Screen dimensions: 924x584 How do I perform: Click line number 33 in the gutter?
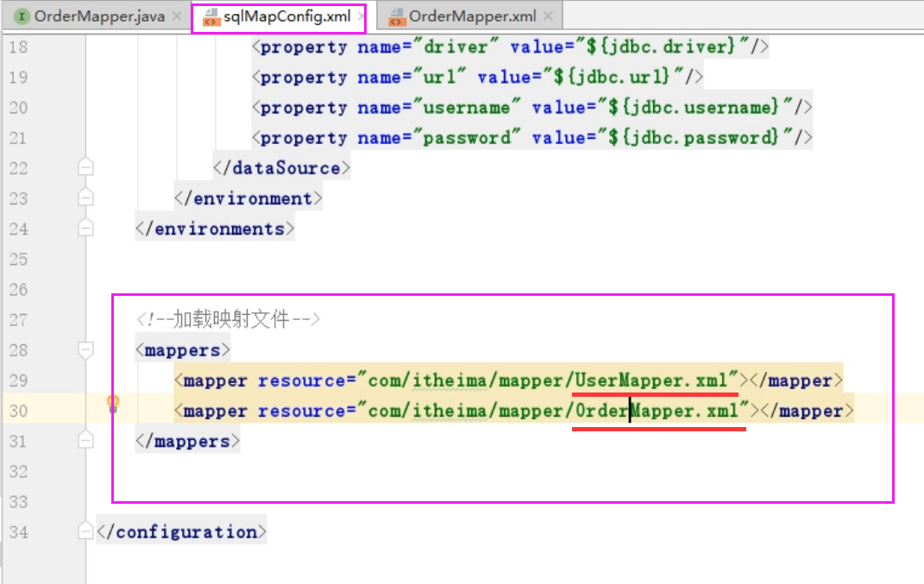pos(18,502)
